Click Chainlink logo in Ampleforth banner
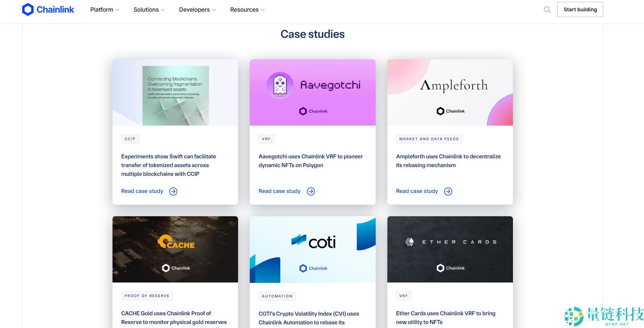The height and width of the screenshot is (328, 644). [450, 111]
